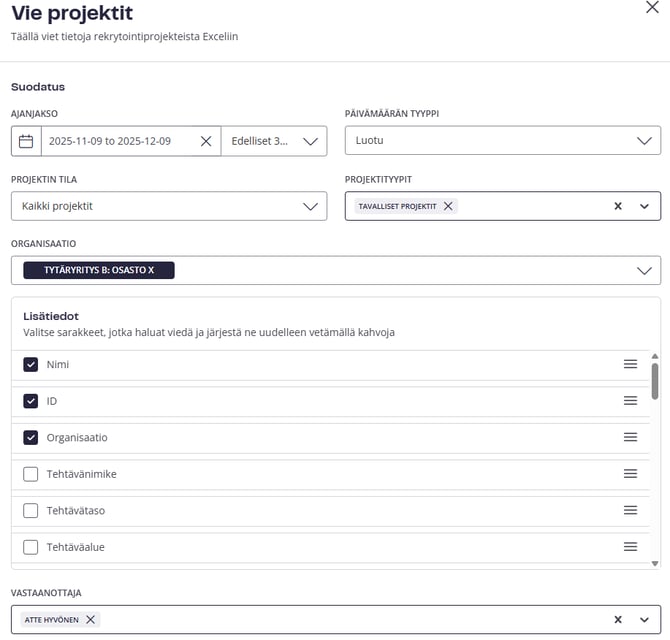Click reorder handle for Organisaatio row
Image resolution: width=670 pixels, height=640 pixels.
(630, 437)
